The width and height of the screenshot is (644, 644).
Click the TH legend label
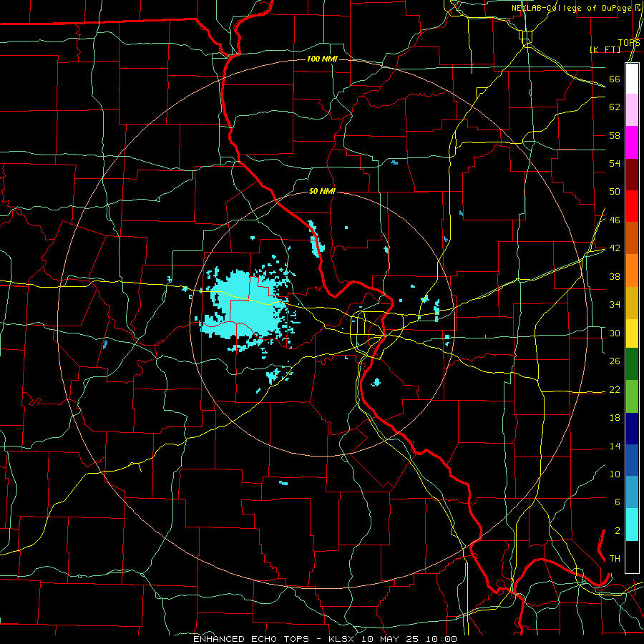(x=615, y=559)
